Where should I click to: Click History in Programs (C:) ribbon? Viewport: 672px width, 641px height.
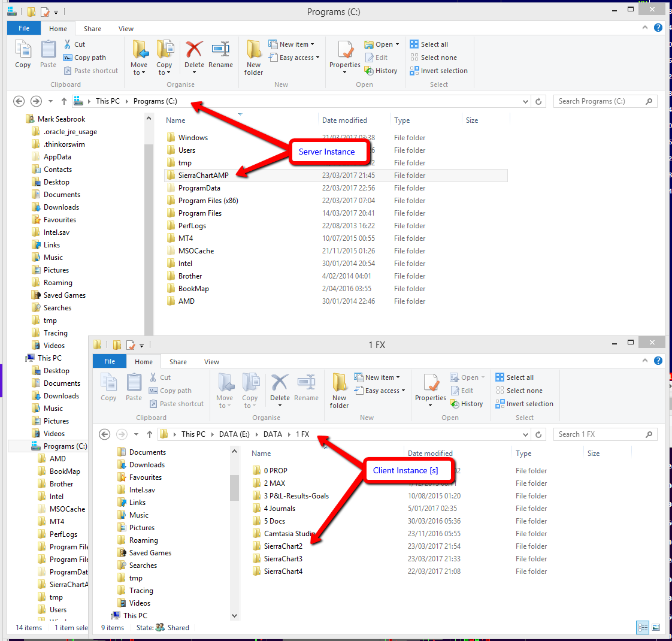pos(381,71)
